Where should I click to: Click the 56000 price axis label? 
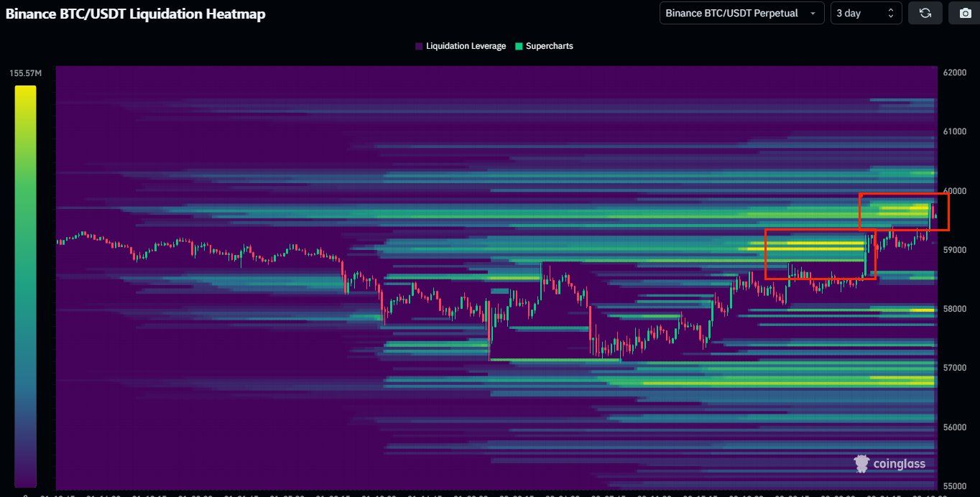pos(954,427)
